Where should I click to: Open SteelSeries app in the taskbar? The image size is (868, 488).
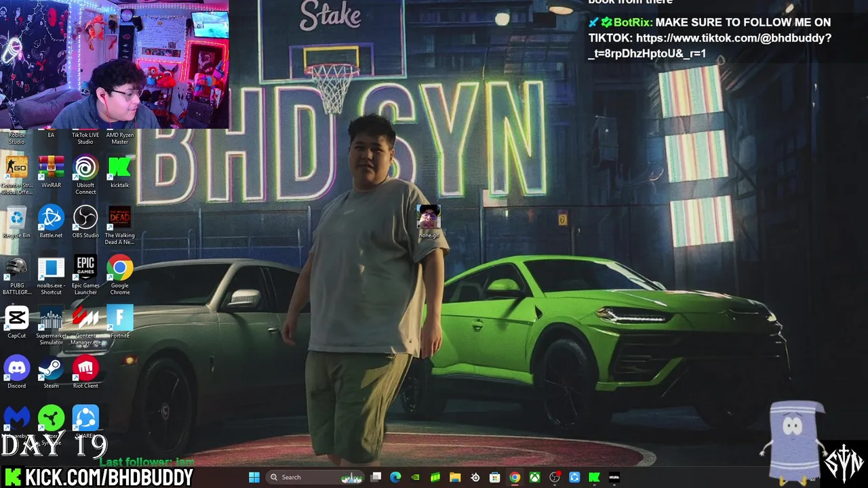click(475, 477)
